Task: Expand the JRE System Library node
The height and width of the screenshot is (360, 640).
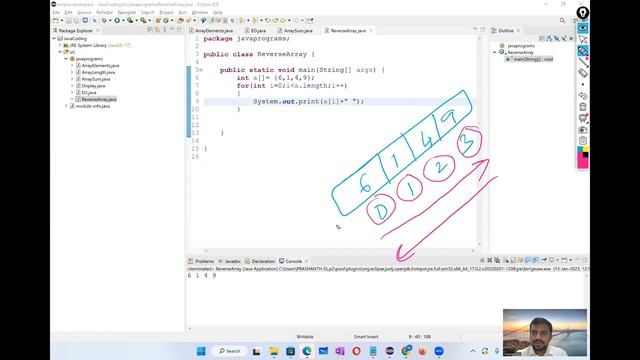Action: pyautogui.click(x=60, y=45)
